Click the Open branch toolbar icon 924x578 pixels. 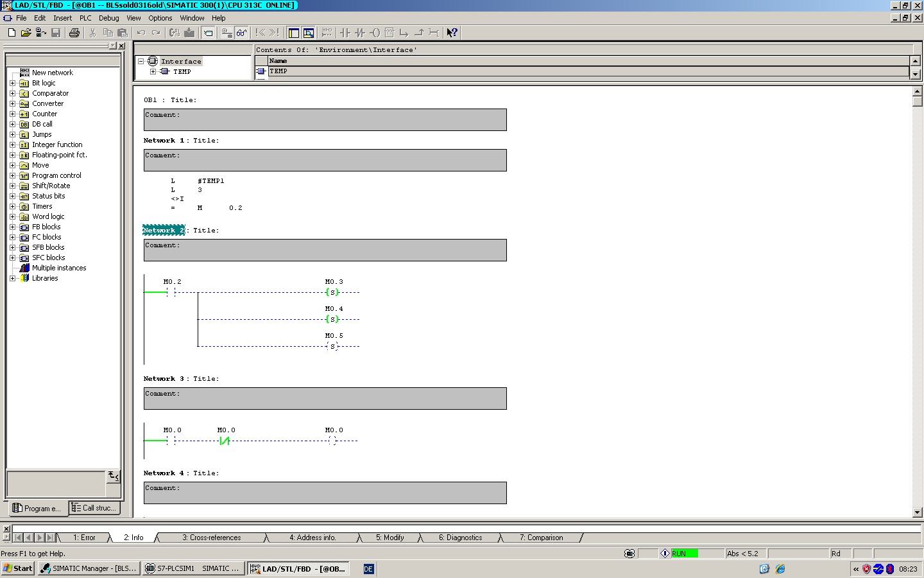pyautogui.click(x=404, y=33)
